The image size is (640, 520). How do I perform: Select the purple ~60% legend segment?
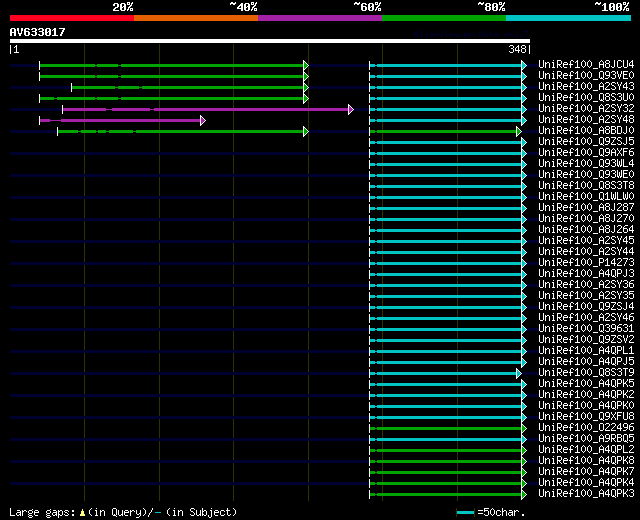[319, 17]
